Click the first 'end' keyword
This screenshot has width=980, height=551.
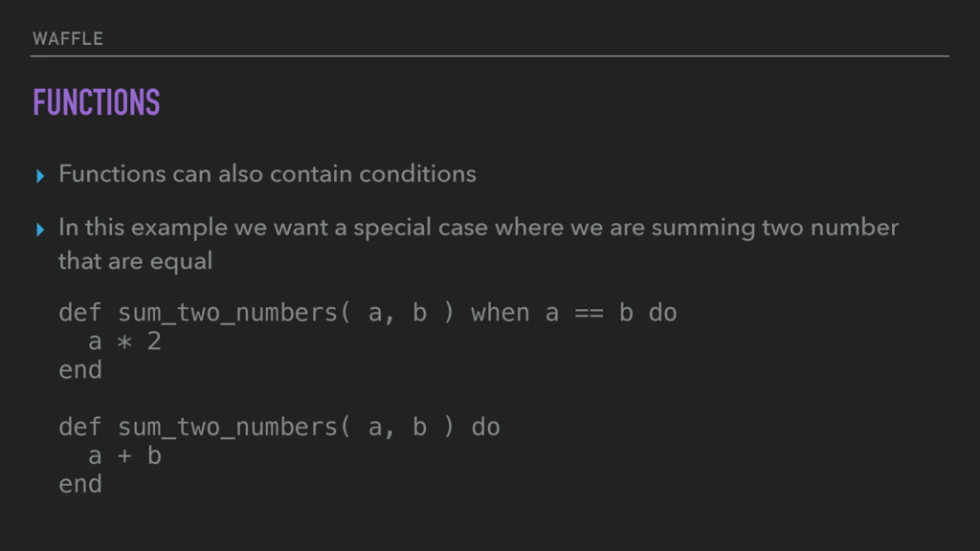click(80, 370)
